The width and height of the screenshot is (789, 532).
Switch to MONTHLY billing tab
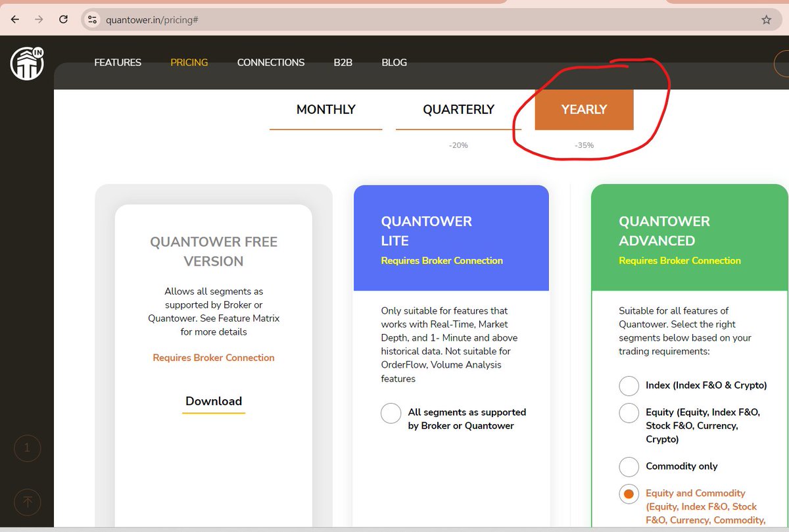point(325,110)
